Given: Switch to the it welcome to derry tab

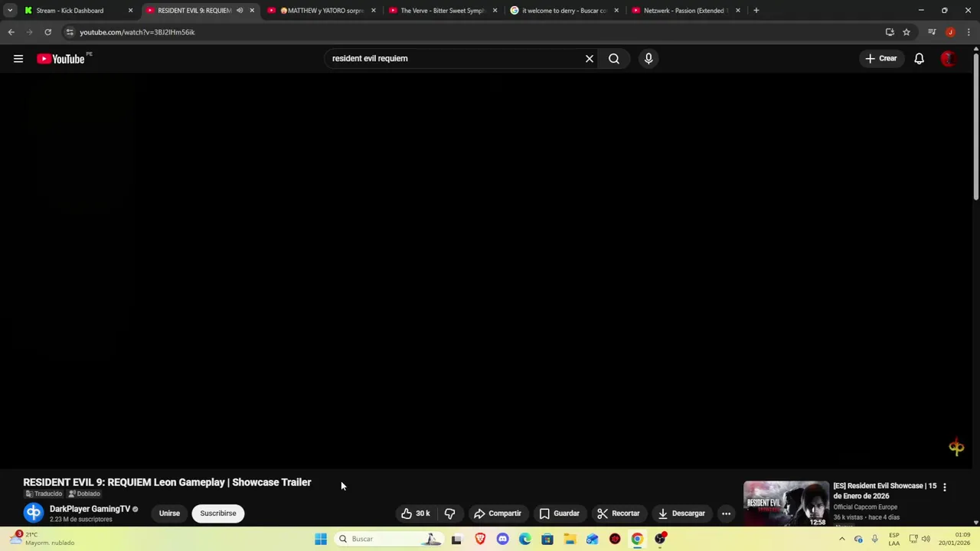Looking at the screenshot, I should pos(563,11).
